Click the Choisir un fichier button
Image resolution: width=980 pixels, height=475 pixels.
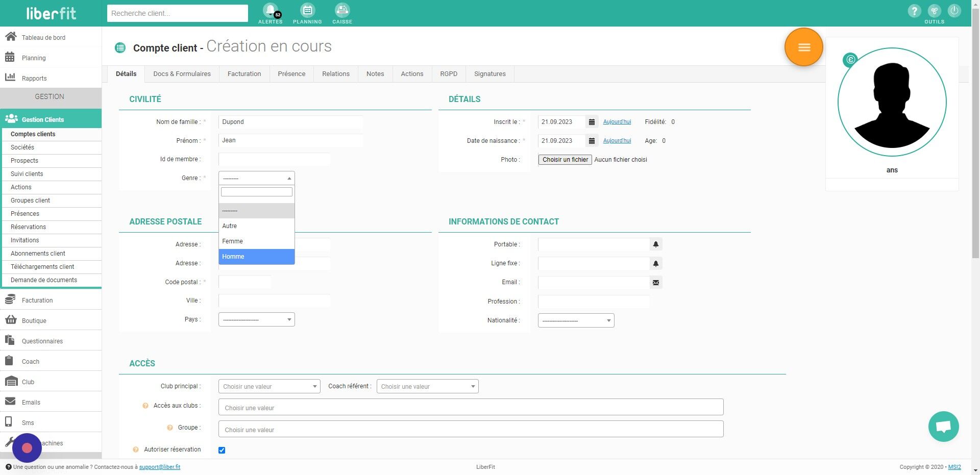click(x=565, y=160)
